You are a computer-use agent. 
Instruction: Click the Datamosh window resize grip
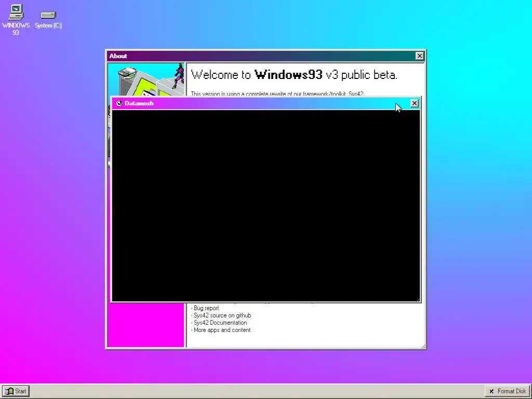click(x=418, y=300)
